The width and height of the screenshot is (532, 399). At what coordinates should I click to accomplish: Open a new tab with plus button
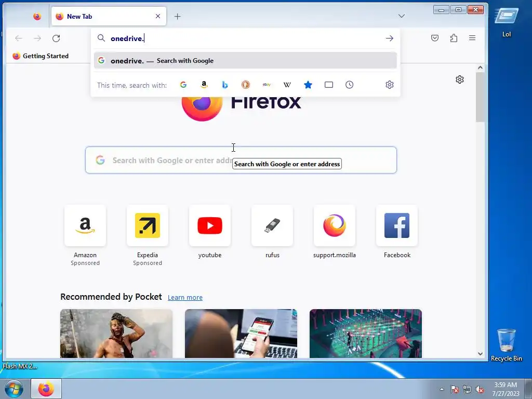coord(178,16)
